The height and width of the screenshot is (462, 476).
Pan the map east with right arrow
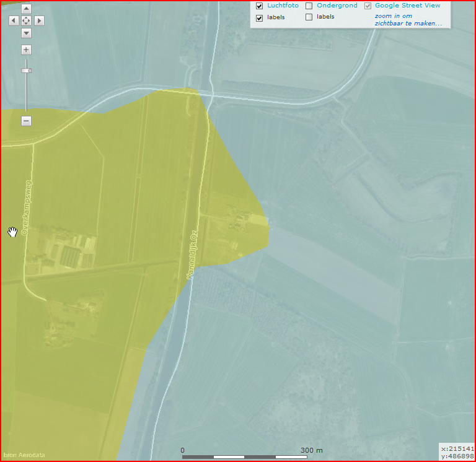coord(39,20)
